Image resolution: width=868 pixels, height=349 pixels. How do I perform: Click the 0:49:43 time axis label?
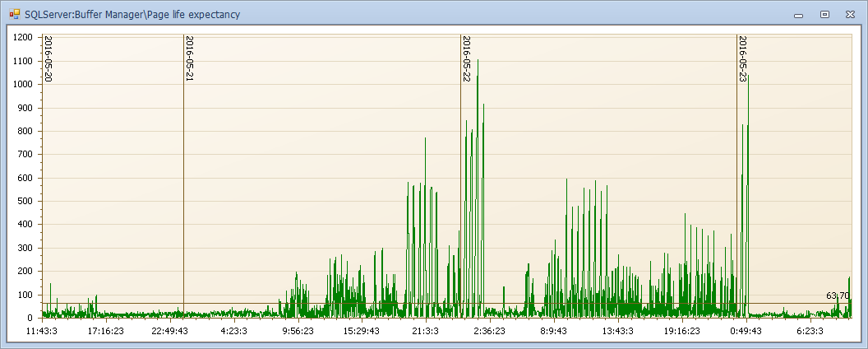click(746, 331)
